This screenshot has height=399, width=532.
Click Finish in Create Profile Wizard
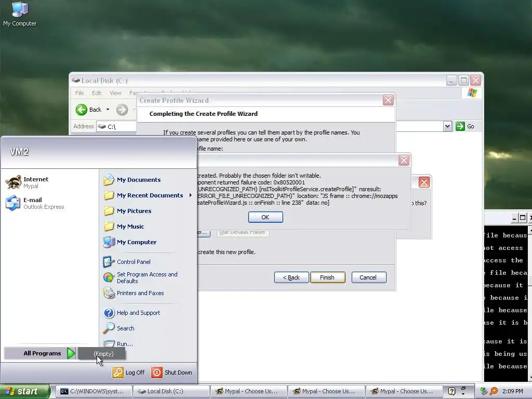tap(327, 277)
